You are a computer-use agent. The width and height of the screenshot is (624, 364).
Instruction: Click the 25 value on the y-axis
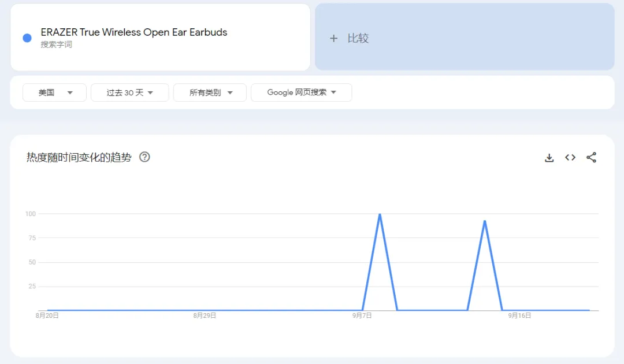(32, 287)
